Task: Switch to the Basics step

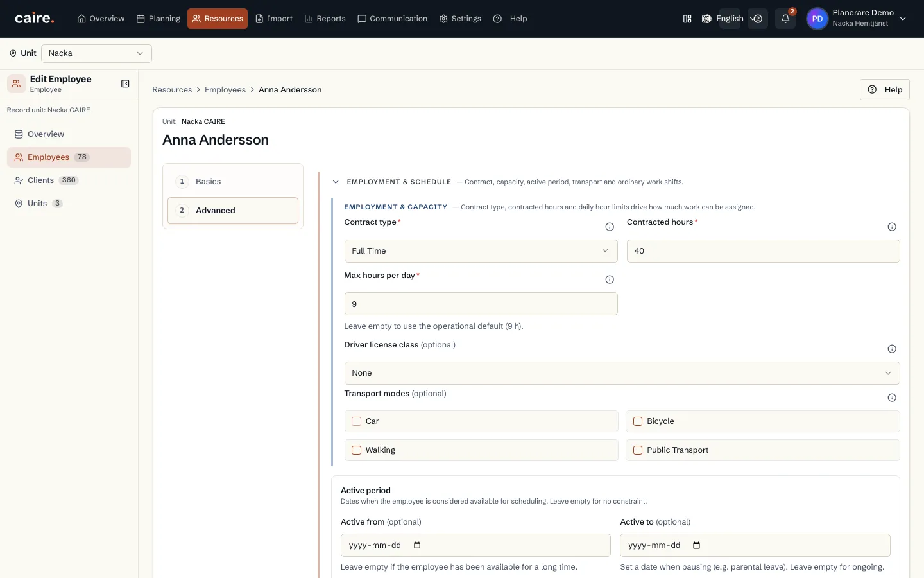Action: point(233,182)
